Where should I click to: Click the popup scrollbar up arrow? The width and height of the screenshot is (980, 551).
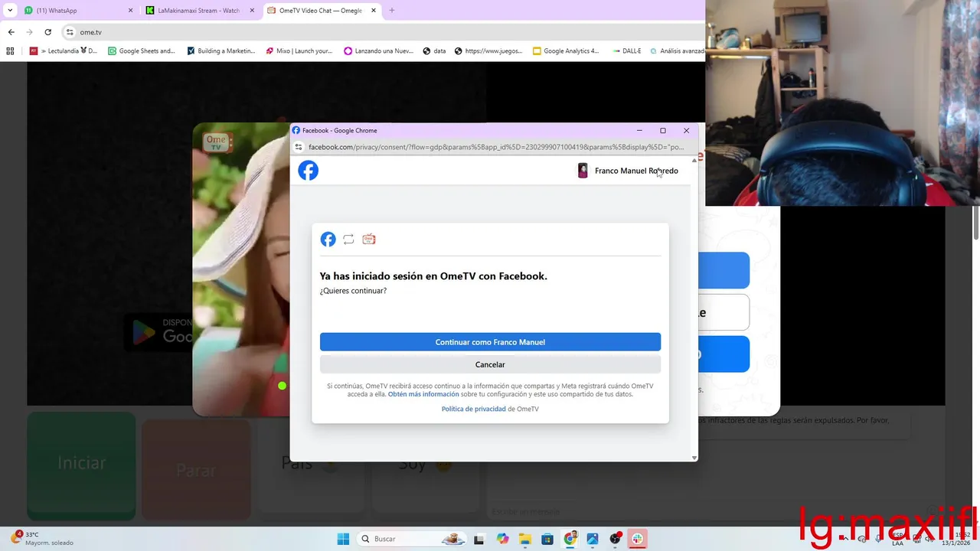(x=694, y=161)
